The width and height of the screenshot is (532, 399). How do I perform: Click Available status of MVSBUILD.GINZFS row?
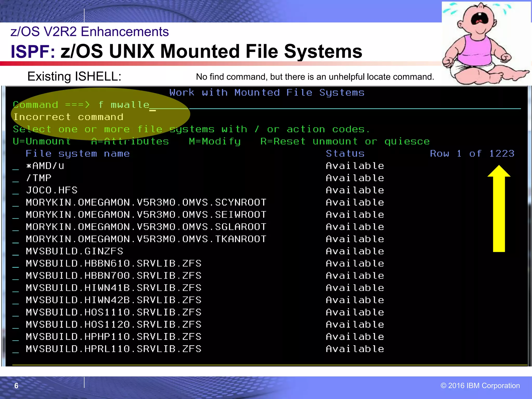click(x=355, y=251)
